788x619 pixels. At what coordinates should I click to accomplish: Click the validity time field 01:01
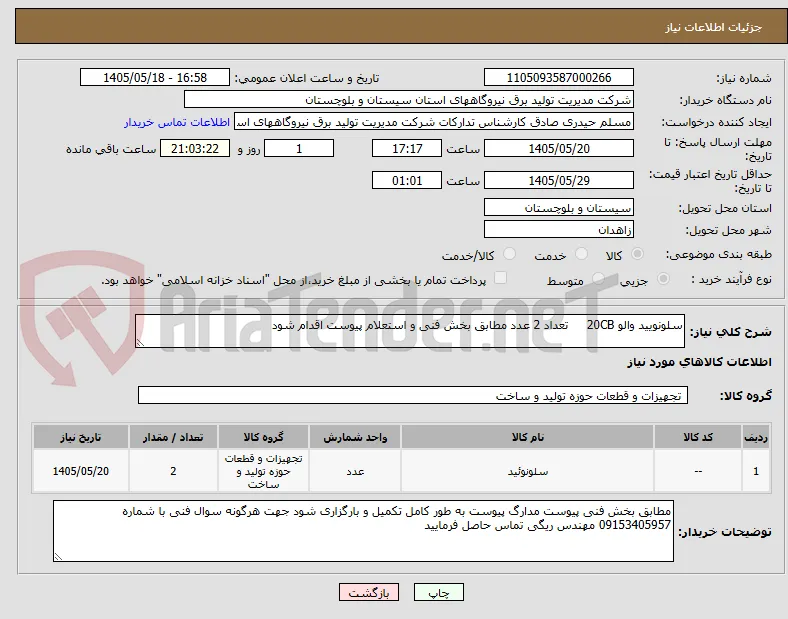(407, 180)
